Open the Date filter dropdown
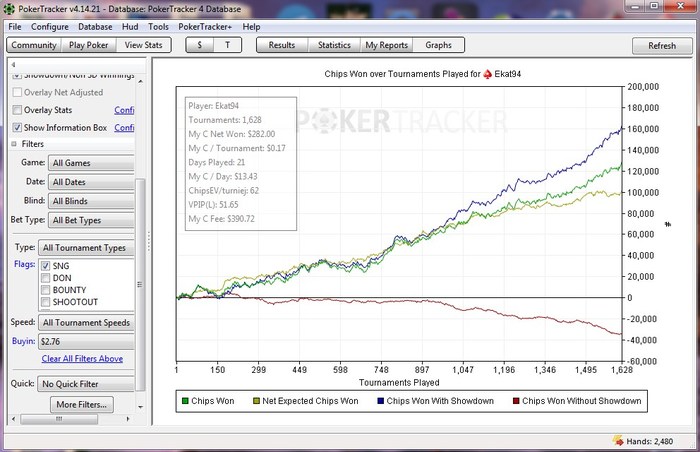 click(91, 182)
